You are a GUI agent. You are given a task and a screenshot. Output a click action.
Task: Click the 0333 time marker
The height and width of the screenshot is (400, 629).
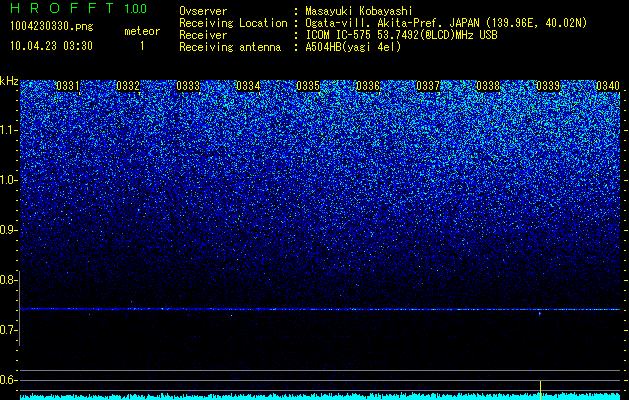point(188,86)
